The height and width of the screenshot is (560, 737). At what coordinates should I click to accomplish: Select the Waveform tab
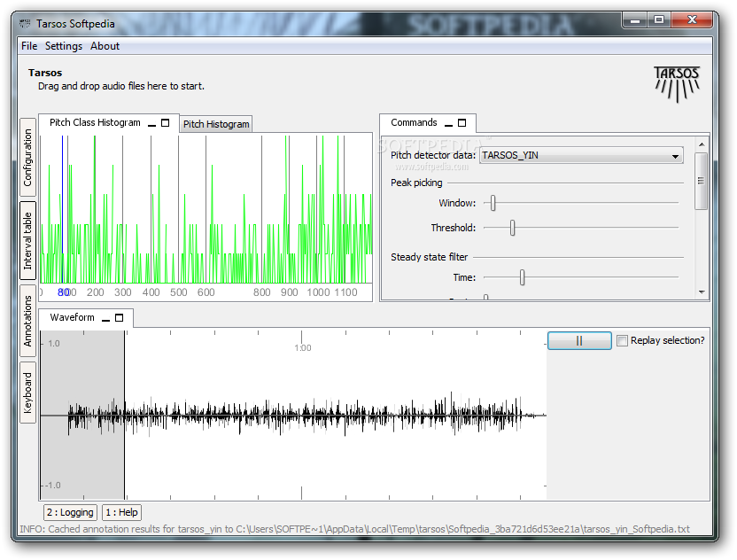click(x=72, y=317)
